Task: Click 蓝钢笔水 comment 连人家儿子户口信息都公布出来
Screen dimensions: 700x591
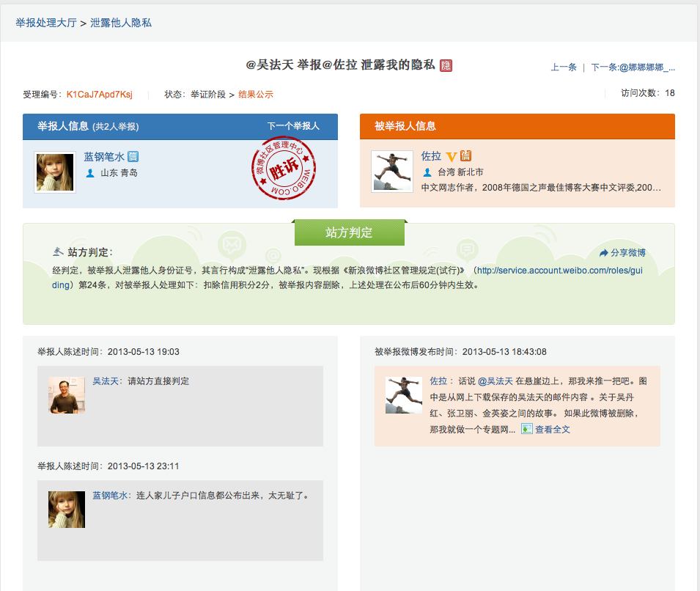Action: point(222,496)
